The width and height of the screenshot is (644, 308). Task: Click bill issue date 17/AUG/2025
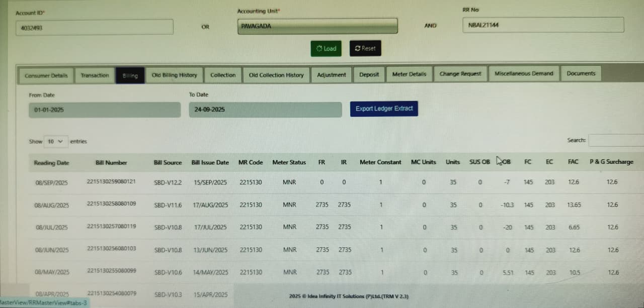pos(211,205)
